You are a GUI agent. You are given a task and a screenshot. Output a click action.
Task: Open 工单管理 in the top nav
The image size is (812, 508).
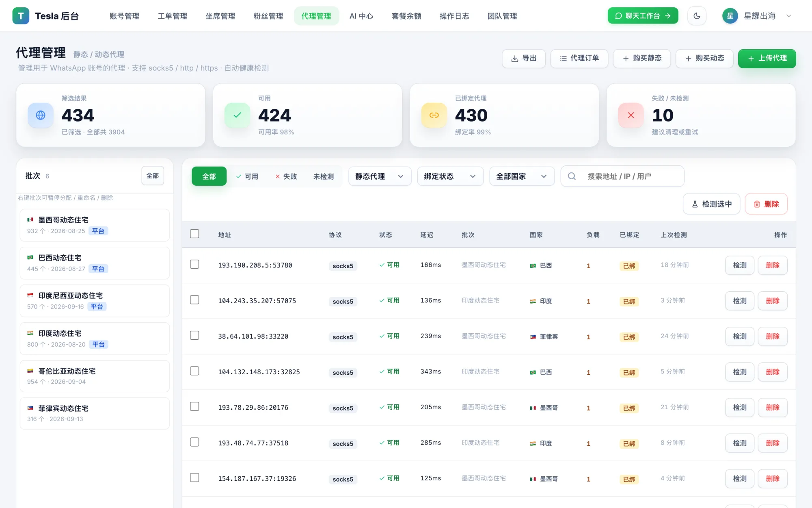pyautogui.click(x=172, y=16)
